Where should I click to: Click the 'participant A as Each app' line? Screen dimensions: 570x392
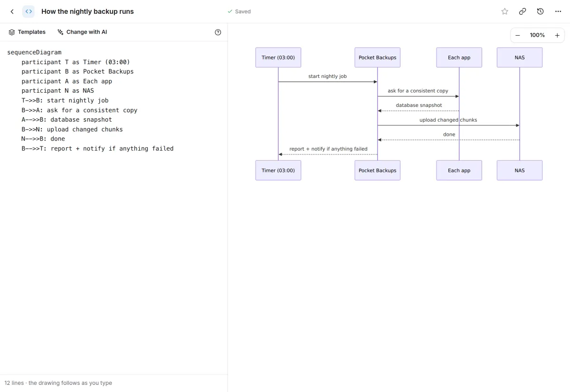point(66,81)
